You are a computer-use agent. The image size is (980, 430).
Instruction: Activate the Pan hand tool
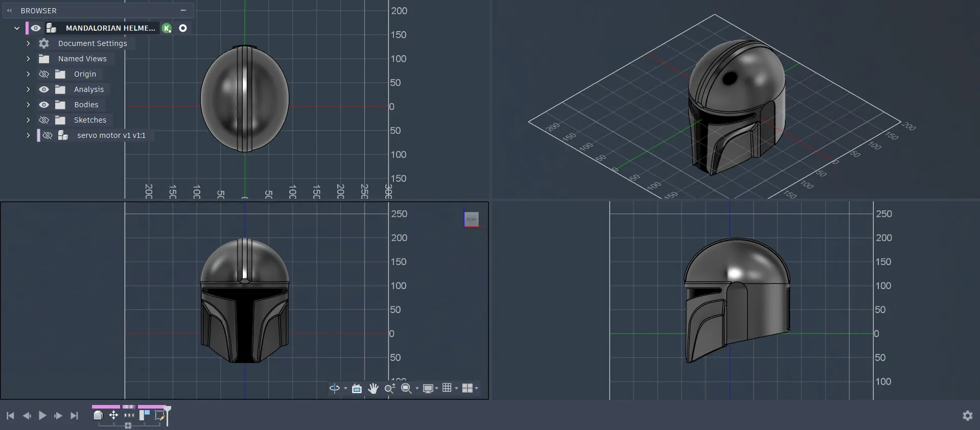click(373, 389)
